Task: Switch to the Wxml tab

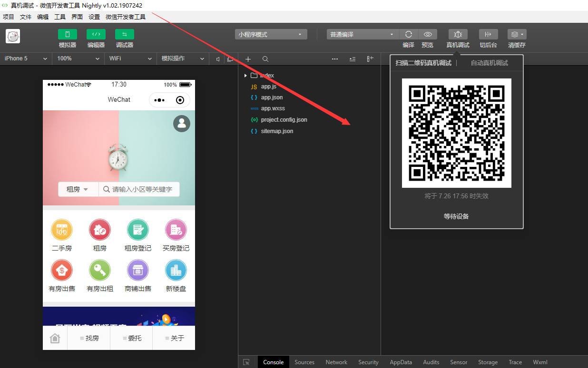Action: coord(540,362)
